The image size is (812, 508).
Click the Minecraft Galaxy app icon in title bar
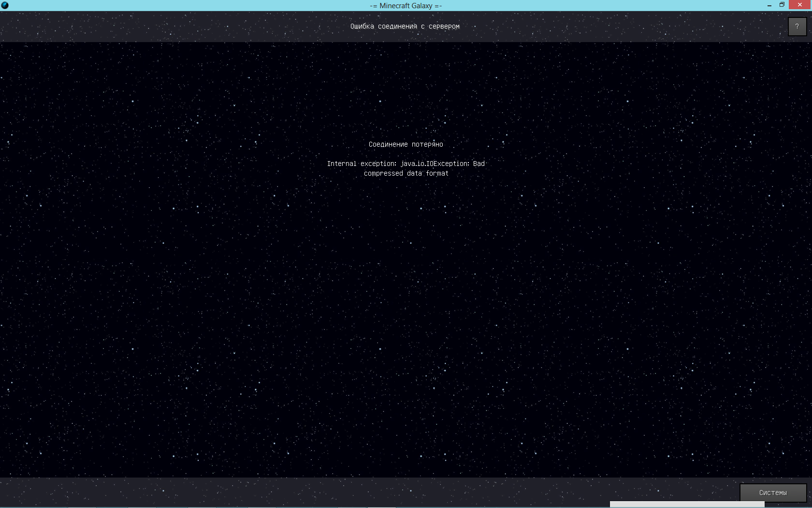pyautogui.click(x=5, y=5)
